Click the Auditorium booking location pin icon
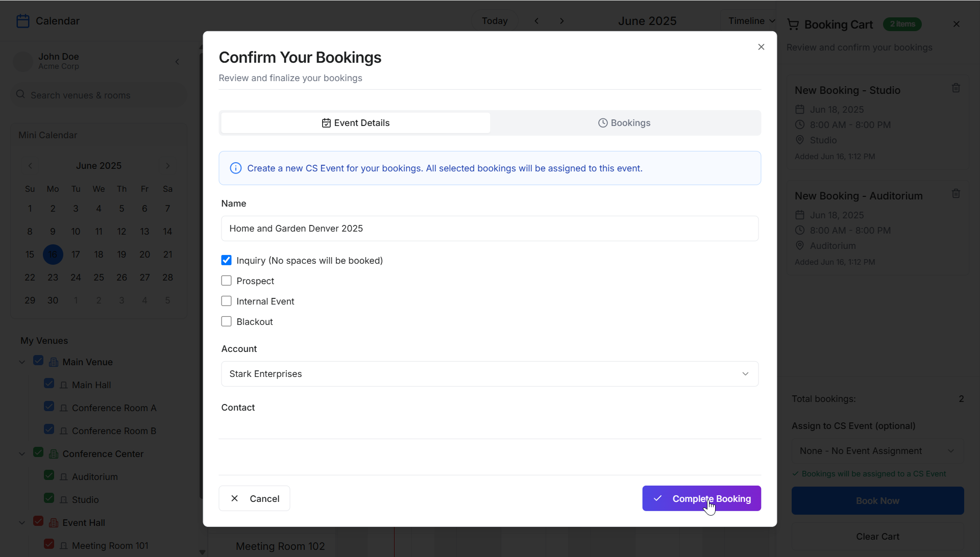The width and height of the screenshot is (980, 557). [x=800, y=245]
